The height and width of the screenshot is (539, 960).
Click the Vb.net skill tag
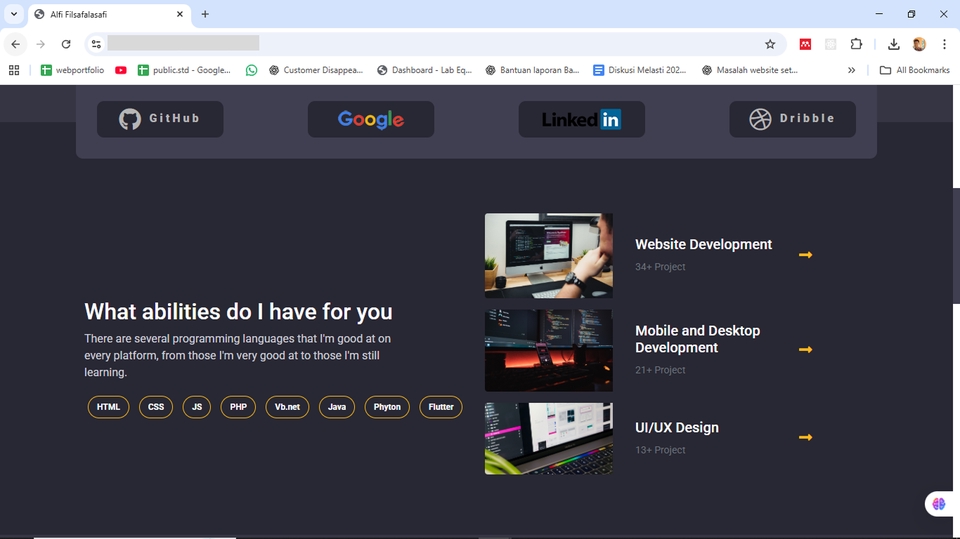(x=287, y=407)
